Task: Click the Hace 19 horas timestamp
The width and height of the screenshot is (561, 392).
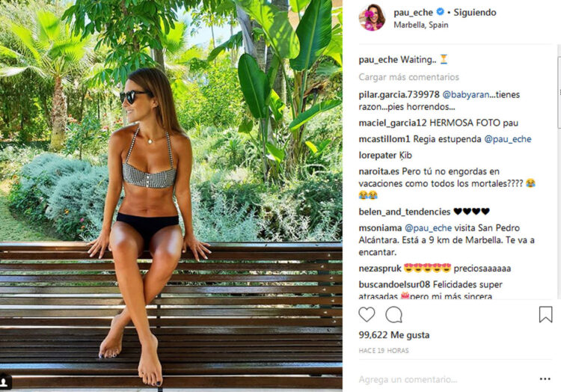Action: click(382, 351)
